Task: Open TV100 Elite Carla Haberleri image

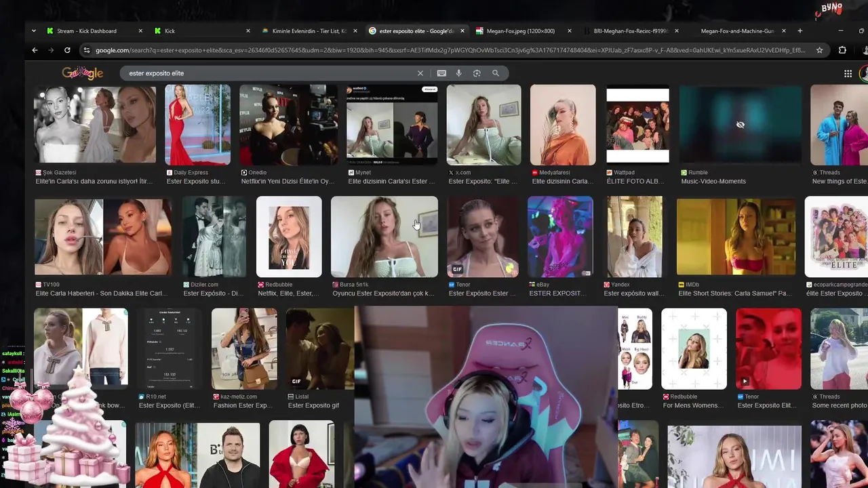Action: (103, 237)
